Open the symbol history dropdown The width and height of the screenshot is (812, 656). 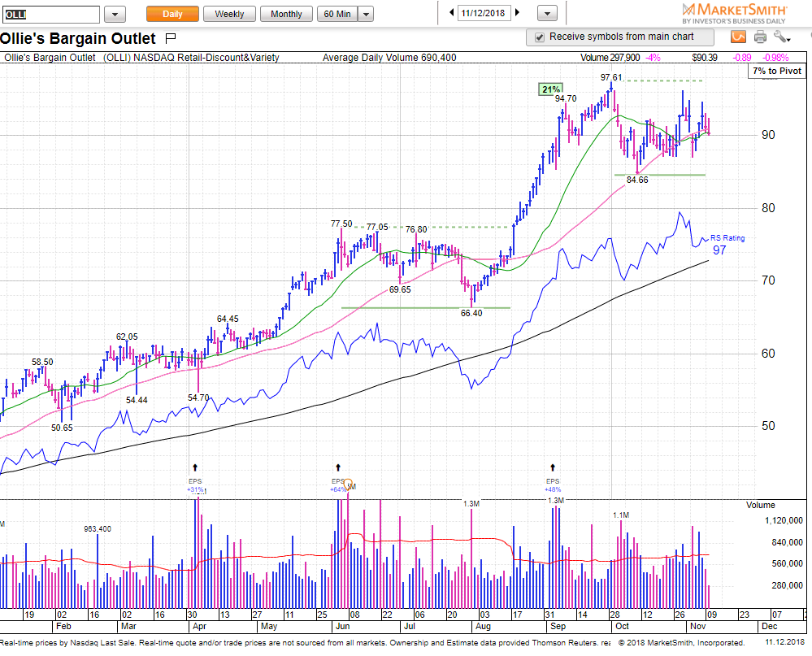pos(115,15)
